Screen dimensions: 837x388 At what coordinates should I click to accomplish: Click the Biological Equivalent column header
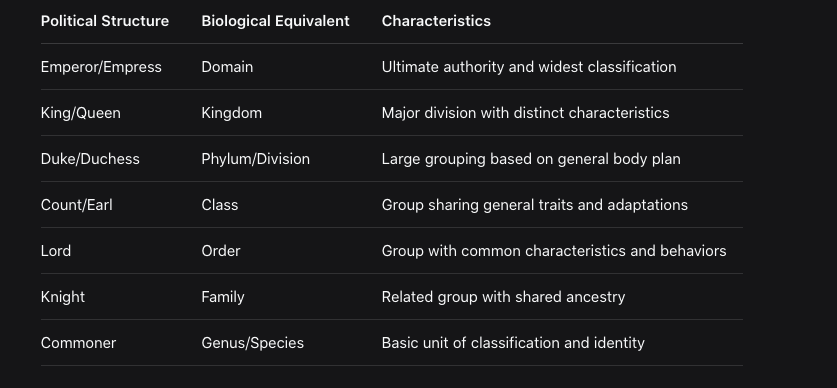click(275, 21)
